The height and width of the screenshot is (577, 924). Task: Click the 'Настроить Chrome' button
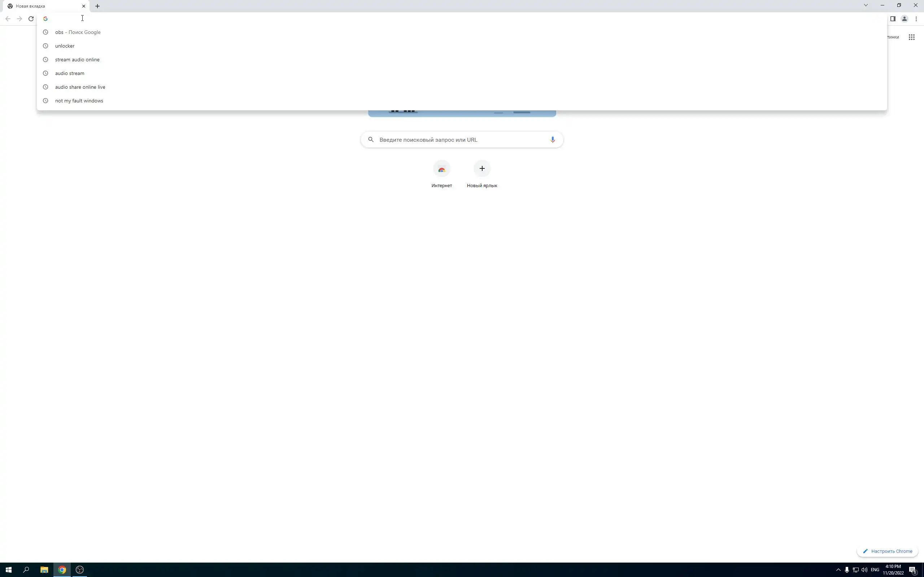(887, 551)
